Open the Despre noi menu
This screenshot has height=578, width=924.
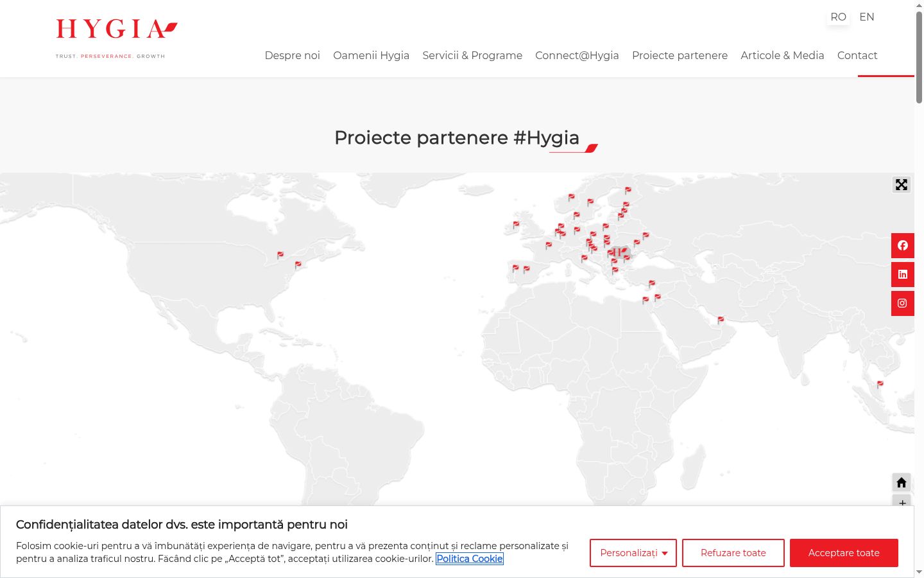[293, 55]
